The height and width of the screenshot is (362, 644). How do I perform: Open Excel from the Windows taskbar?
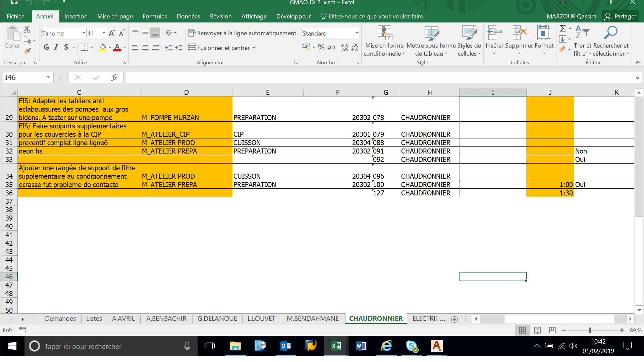click(336, 346)
